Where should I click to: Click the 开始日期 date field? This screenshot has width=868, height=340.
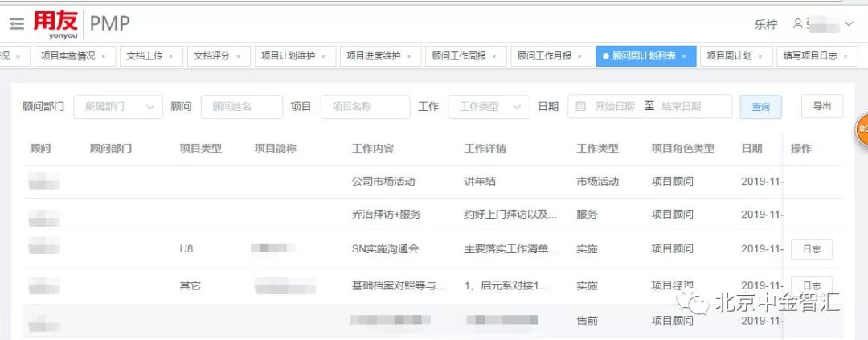tap(615, 106)
